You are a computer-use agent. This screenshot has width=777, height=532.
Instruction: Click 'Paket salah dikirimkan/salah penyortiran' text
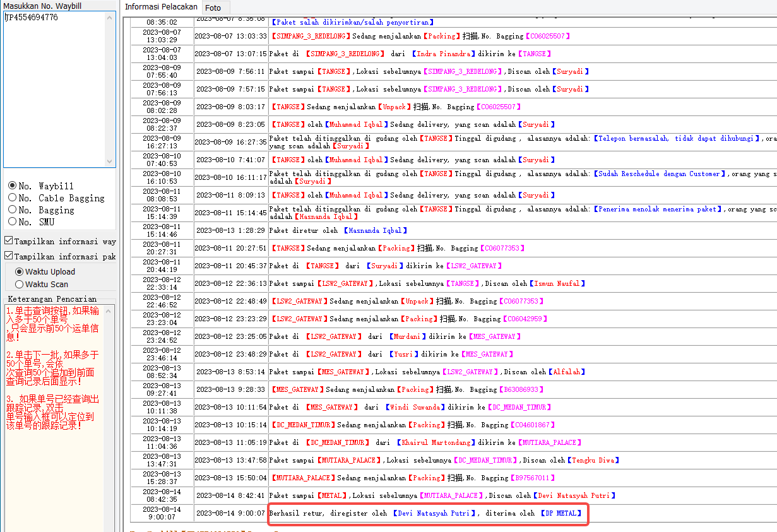coord(353,22)
